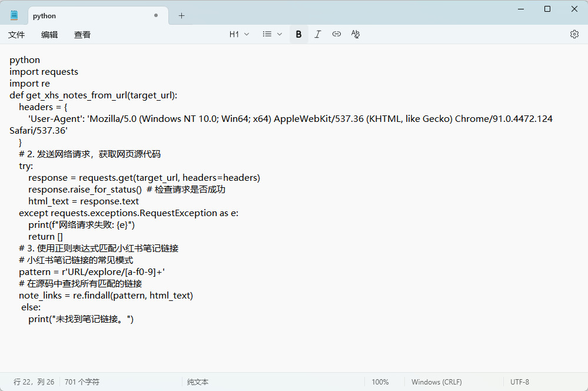Viewport: 588px width, 391px height.
Task: Open the 编辑 menu
Action: (49, 35)
